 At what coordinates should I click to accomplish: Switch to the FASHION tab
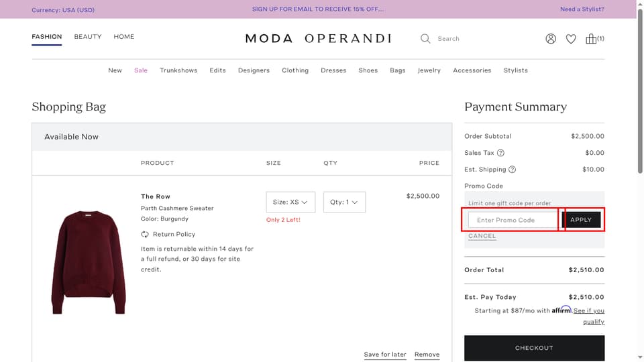click(x=47, y=36)
